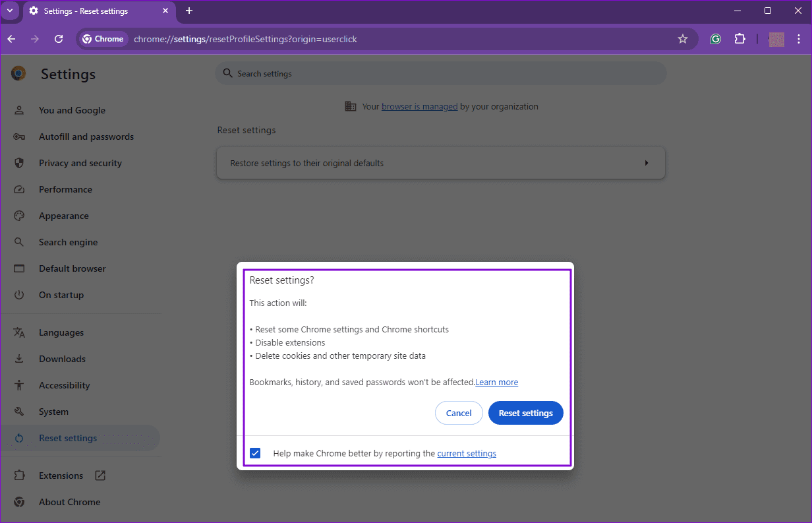The height and width of the screenshot is (523, 812).
Task: Click the Cancel button in the dialog
Action: click(x=459, y=413)
